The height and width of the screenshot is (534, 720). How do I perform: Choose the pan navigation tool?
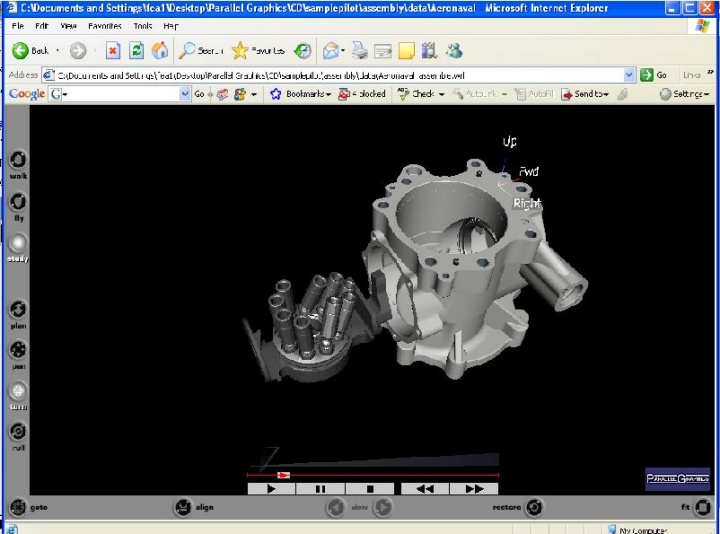coord(17,351)
